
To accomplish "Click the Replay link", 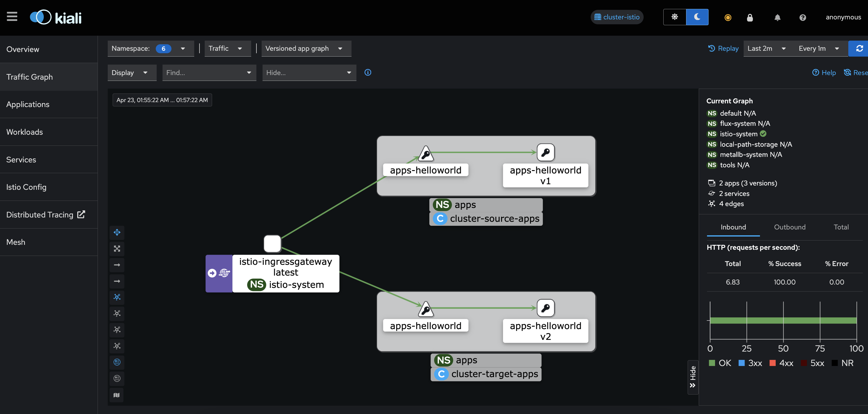I will (723, 49).
